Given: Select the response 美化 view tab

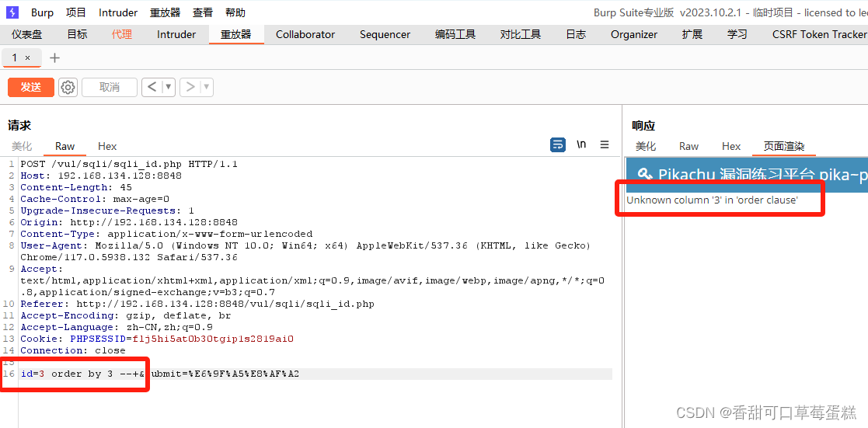Looking at the screenshot, I should coord(646,146).
